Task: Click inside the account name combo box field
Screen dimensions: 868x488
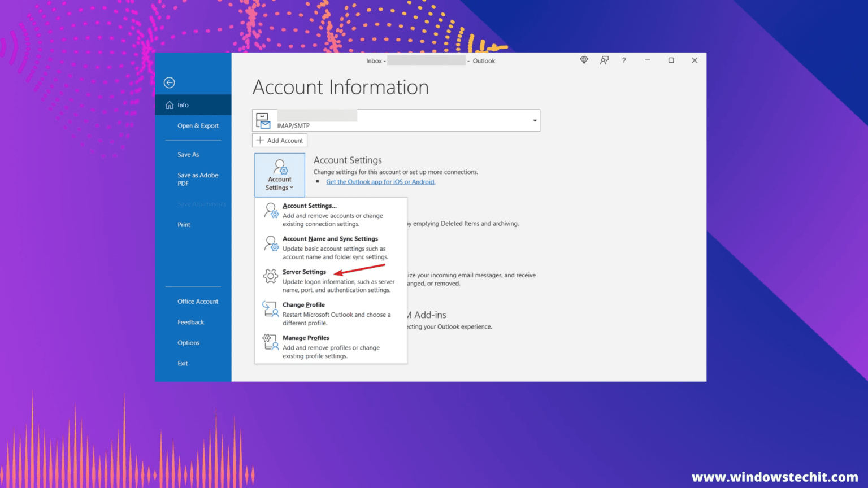Action: [396, 120]
